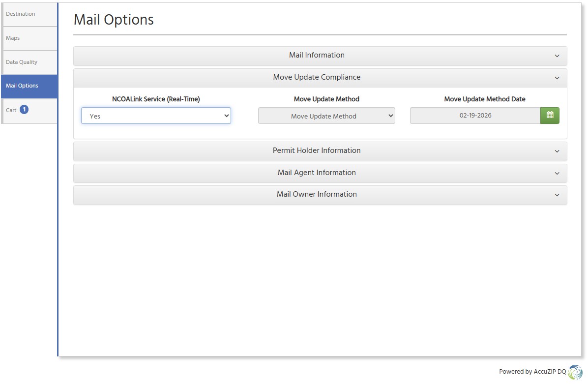
Task: Expand the Permit Holder Information section
Action: click(317, 151)
